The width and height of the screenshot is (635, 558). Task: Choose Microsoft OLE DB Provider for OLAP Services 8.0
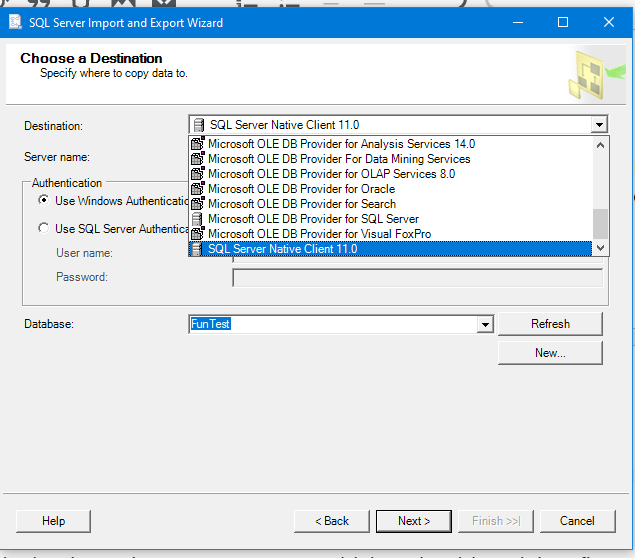pyautogui.click(x=391, y=174)
